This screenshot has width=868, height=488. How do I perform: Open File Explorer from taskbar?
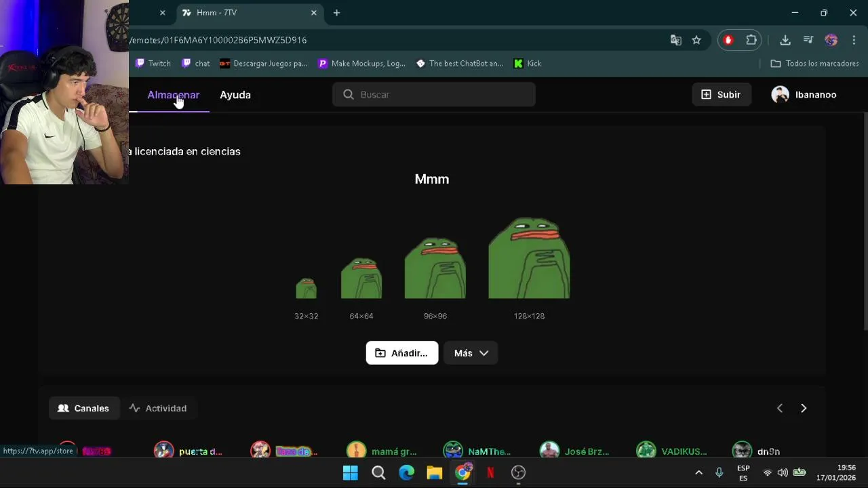coord(435,472)
